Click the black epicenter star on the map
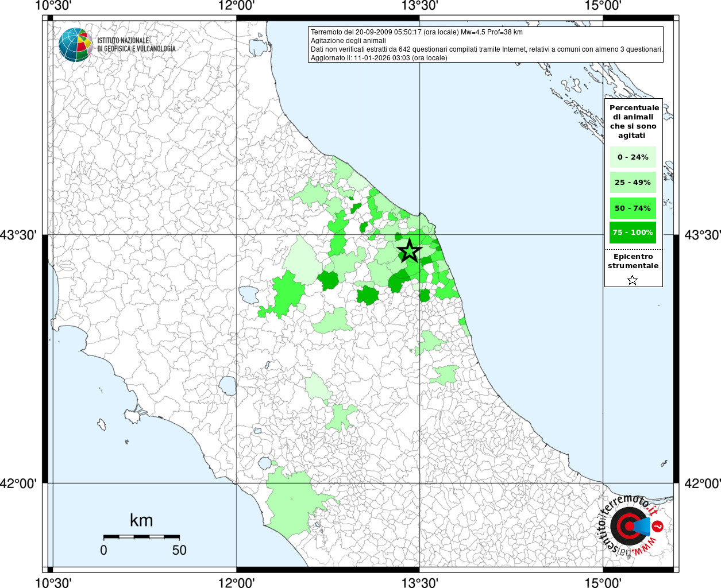 (409, 251)
